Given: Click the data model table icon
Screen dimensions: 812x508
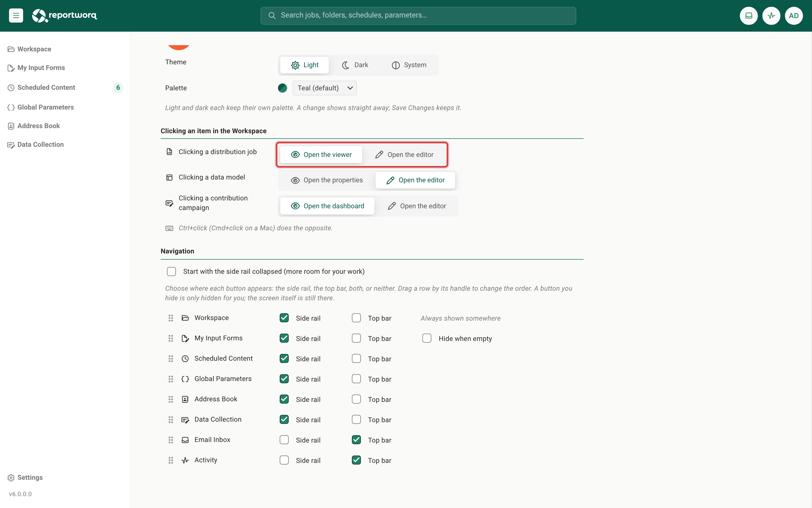Looking at the screenshot, I should [x=169, y=177].
